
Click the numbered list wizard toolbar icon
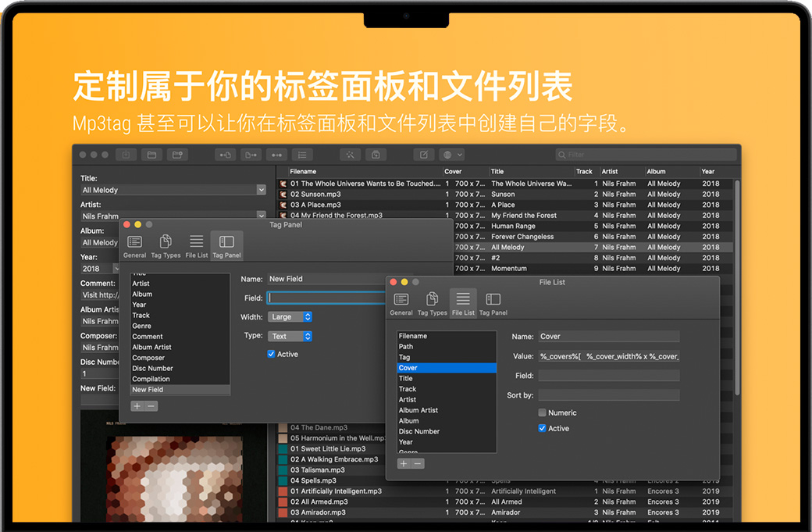302,155
